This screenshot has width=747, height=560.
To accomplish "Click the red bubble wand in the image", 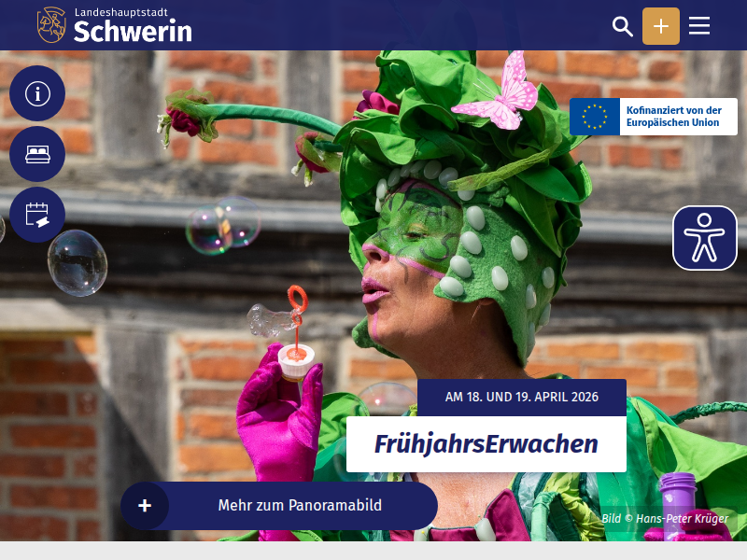I will (296, 313).
